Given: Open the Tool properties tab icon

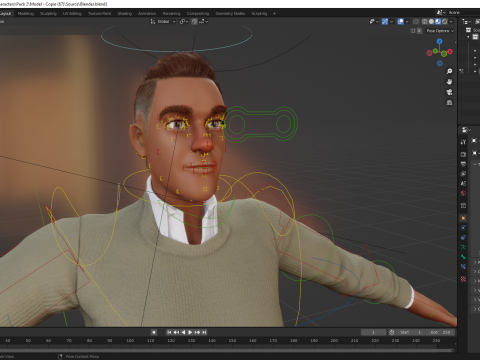Looking at the screenshot, I should click(463, 142).
